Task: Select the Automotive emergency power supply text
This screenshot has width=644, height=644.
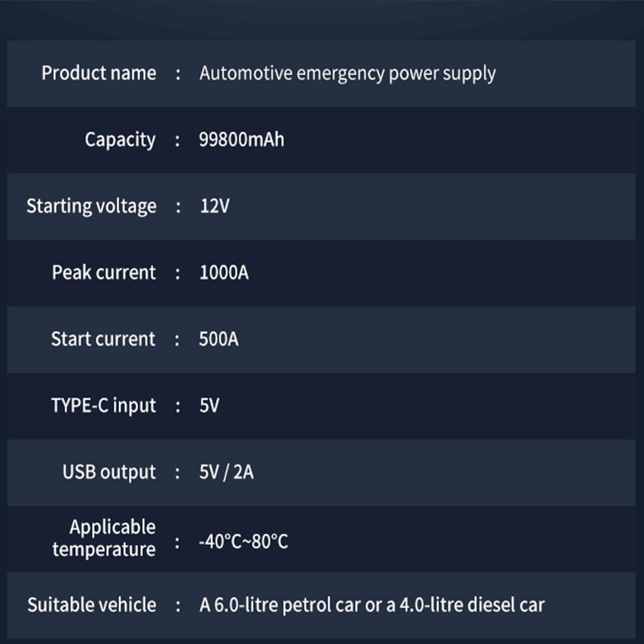Action: [347, 73]
